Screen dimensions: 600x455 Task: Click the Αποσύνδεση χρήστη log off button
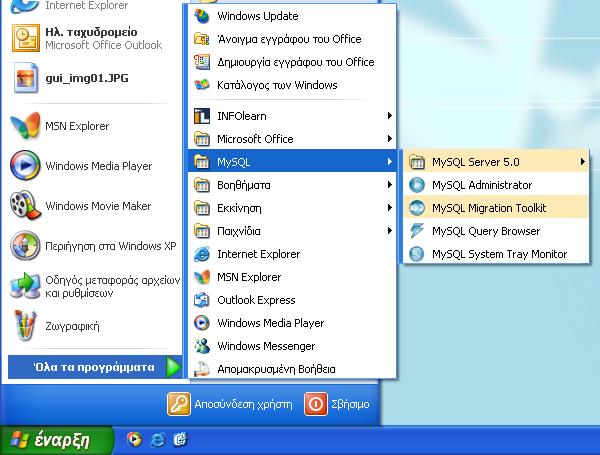point(230,404)
